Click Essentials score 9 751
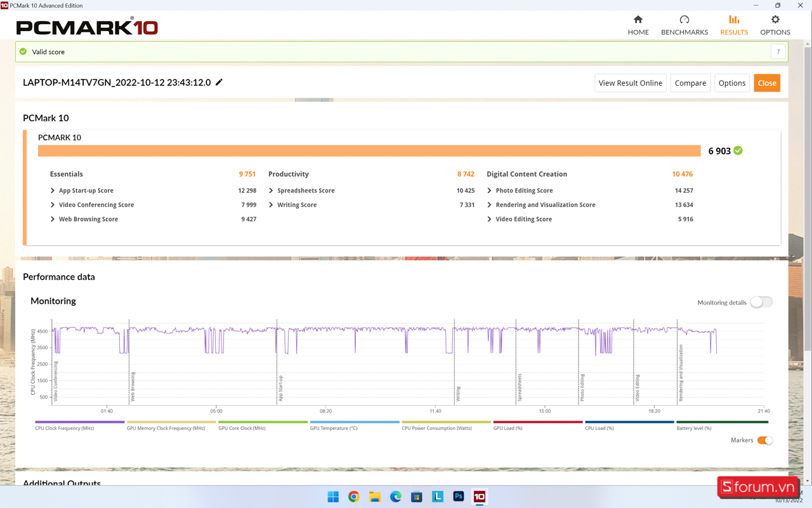Viewport: 812px width, 508px height. (x=247, y=174)
